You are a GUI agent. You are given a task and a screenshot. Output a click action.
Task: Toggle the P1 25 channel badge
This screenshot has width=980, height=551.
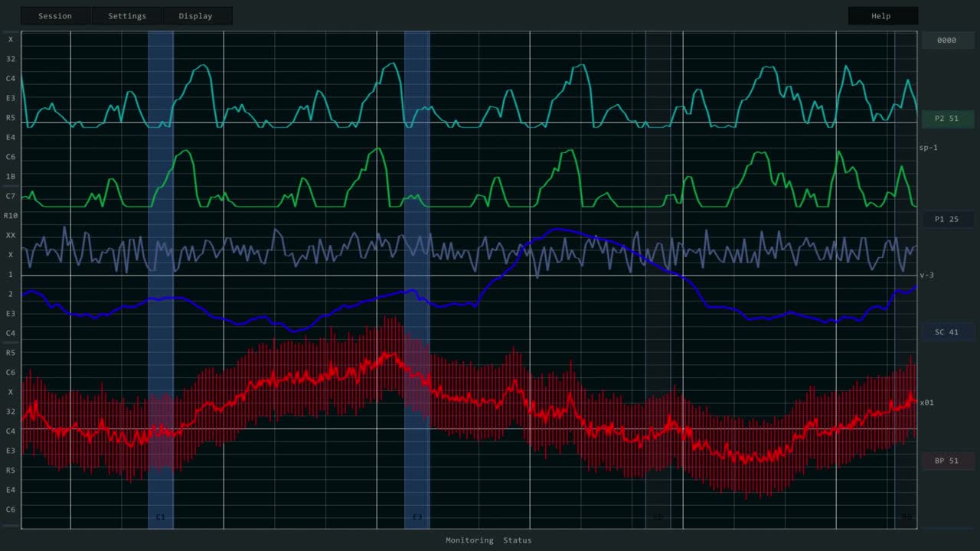(947, 220)
